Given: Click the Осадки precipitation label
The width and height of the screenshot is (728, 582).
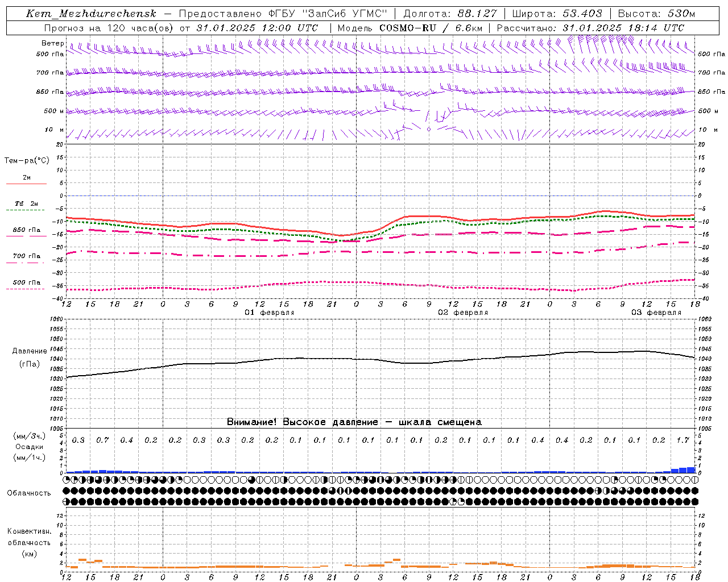Looking at the screenshot, I should point(30,447).
